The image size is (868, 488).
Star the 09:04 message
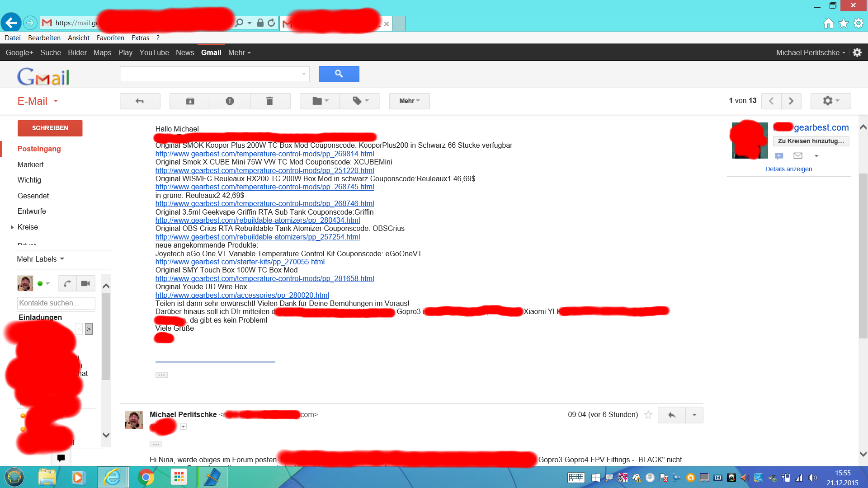point(648,415)
